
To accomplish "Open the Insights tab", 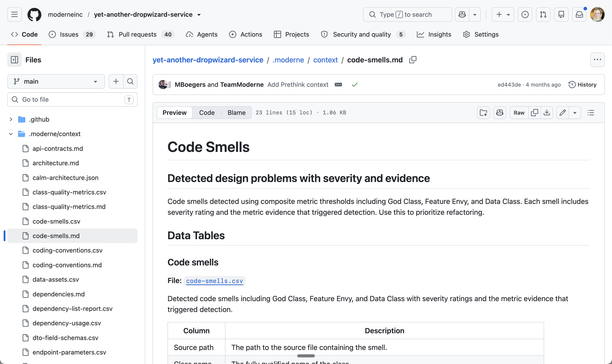I will point(434,34).
